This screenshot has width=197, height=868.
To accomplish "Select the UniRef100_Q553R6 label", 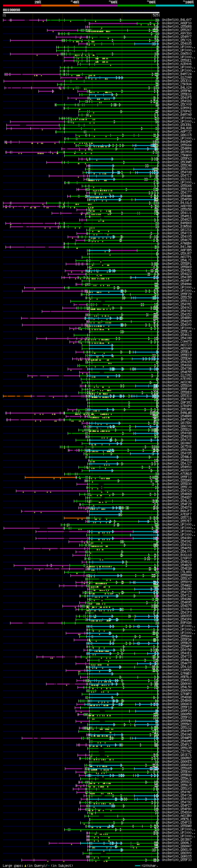I will tap(177, 410).
